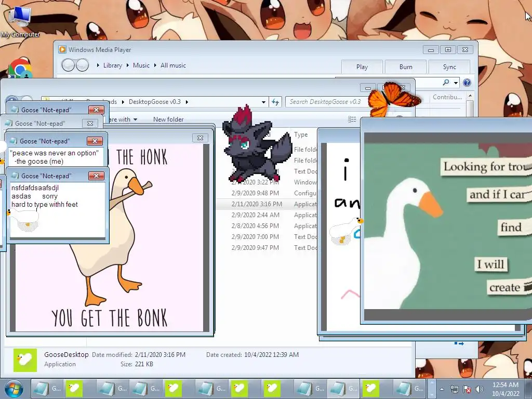
Task: Close the peace was never an option note
Action: point(95,141)
